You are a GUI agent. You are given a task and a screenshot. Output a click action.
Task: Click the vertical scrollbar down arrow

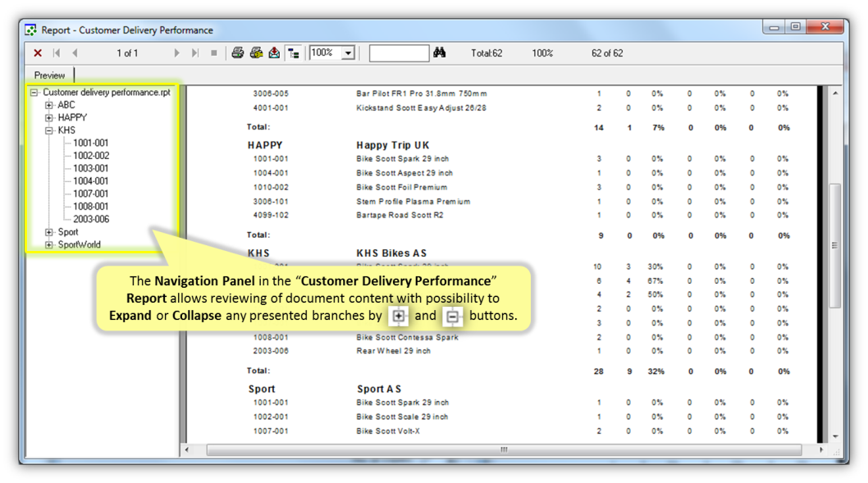[835, 436]
